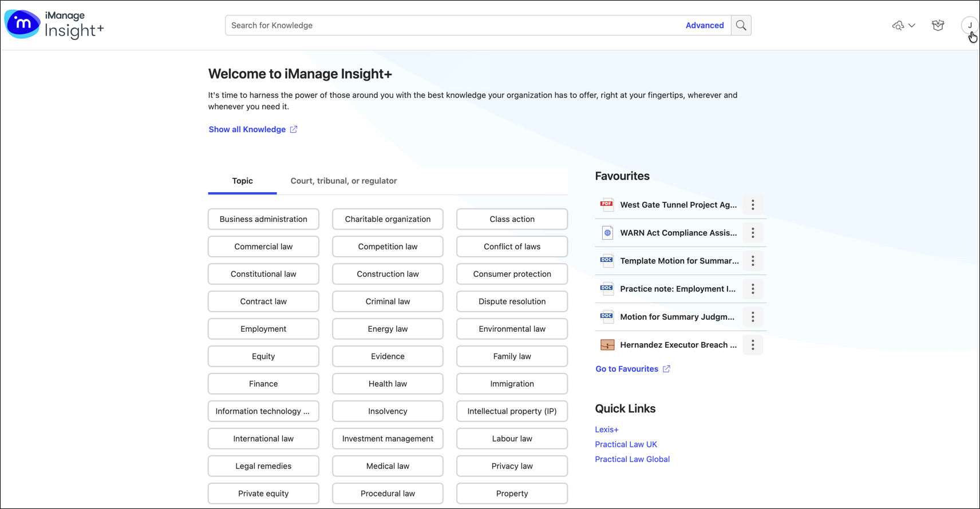980x509 pixels.
Task: Select Equity topic
Action: 263,356
